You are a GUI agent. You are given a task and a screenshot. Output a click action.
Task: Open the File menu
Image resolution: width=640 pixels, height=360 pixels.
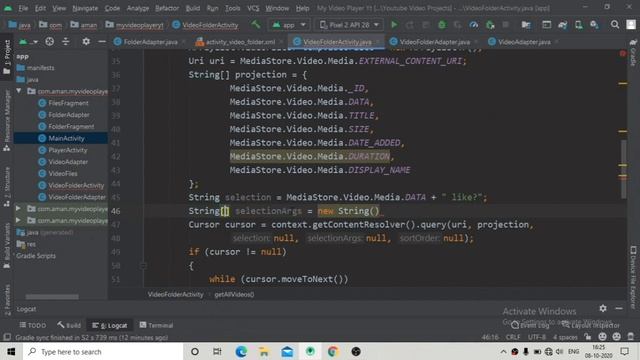[x=23, y=8]
